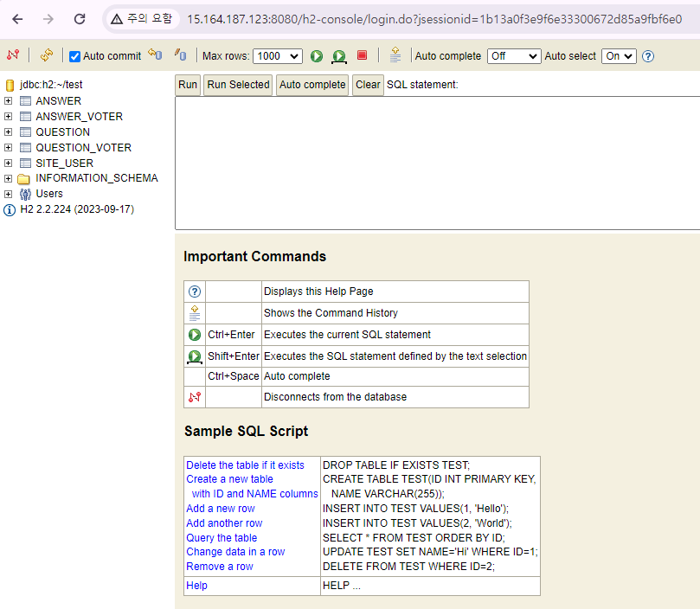Click the jdbc:h2:~/test database icon
The height and width of the screenshot is (609, 700).
pyautogui.click(x=10, y=85)
